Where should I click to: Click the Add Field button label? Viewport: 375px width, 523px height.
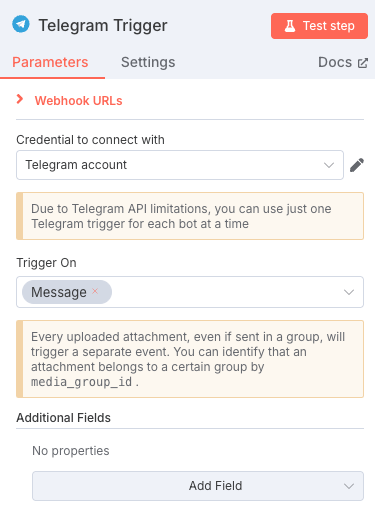point(216,486)
